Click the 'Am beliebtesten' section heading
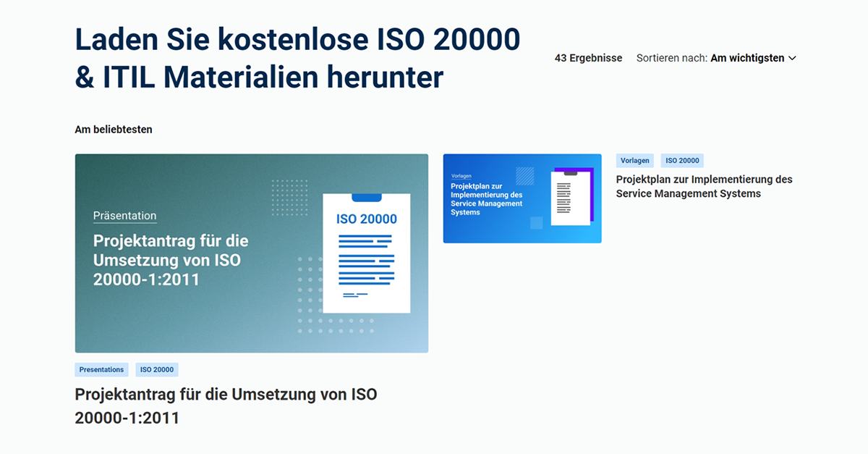The width and height of the screenshot is (868, 454). [114, 130]
